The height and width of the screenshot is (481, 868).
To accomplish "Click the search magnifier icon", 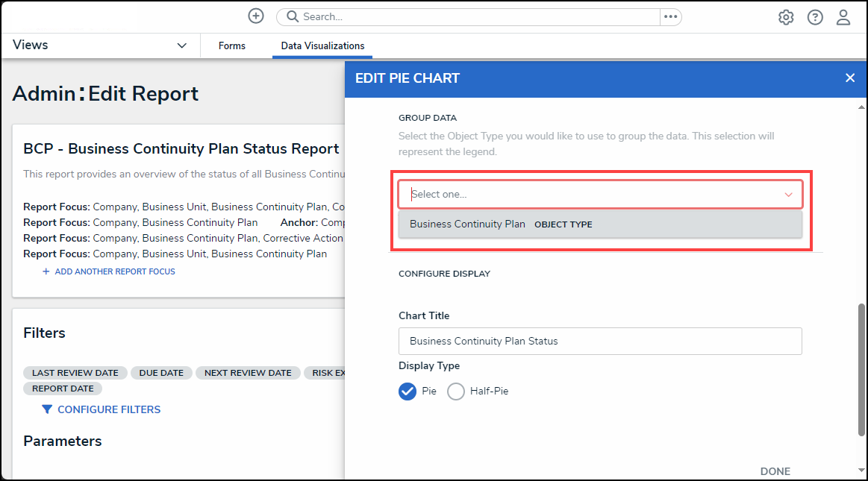I will point(293,16).
